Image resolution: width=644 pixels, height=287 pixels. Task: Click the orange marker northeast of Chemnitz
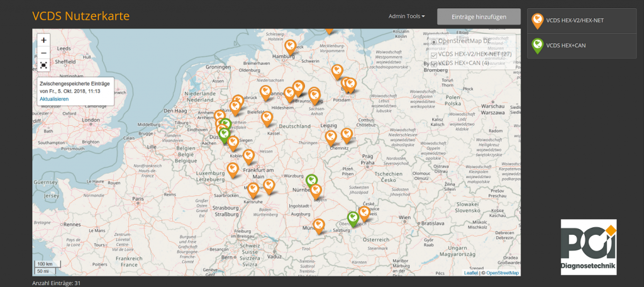[x=347, y=136]
